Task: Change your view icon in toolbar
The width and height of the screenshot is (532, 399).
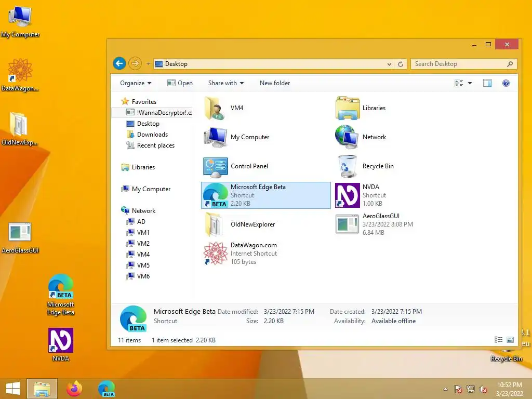Action: point(459,83)
